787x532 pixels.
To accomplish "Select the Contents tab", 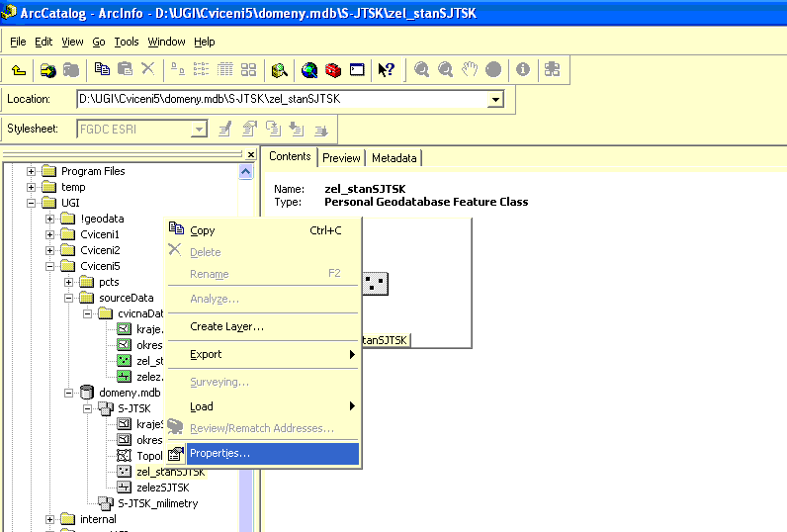I will (x=290, y=156).
